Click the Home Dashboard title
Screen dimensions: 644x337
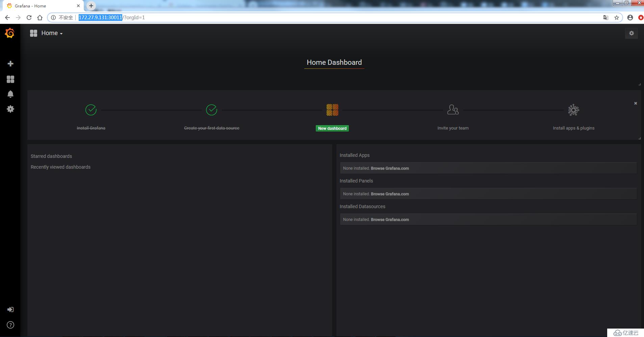point(334,62)
